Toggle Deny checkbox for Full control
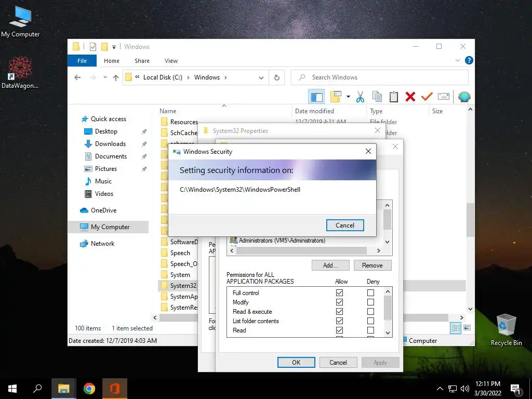This screenshot has height=399, width=532. pyautogui.click(x=370, y=292)
